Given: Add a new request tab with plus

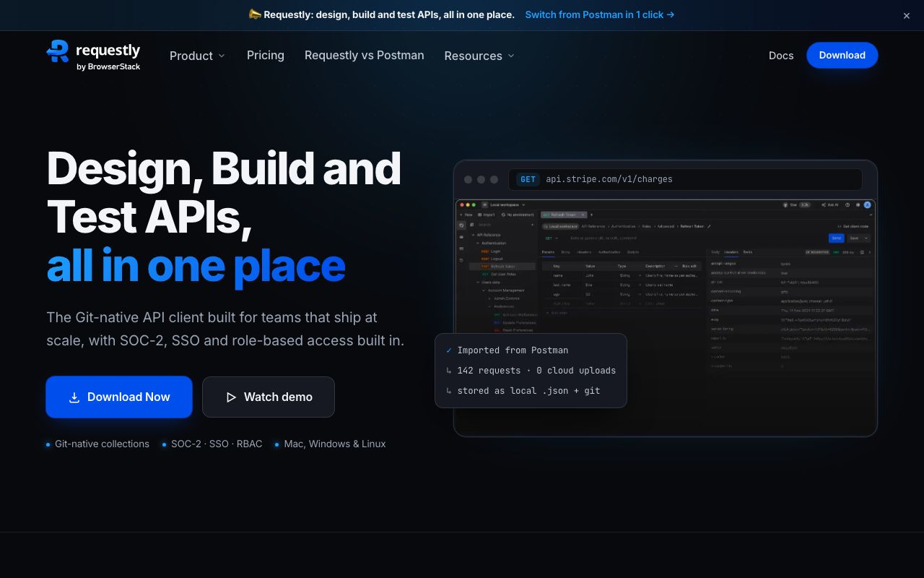Looking at the screenshot, I should click(592, 215).
